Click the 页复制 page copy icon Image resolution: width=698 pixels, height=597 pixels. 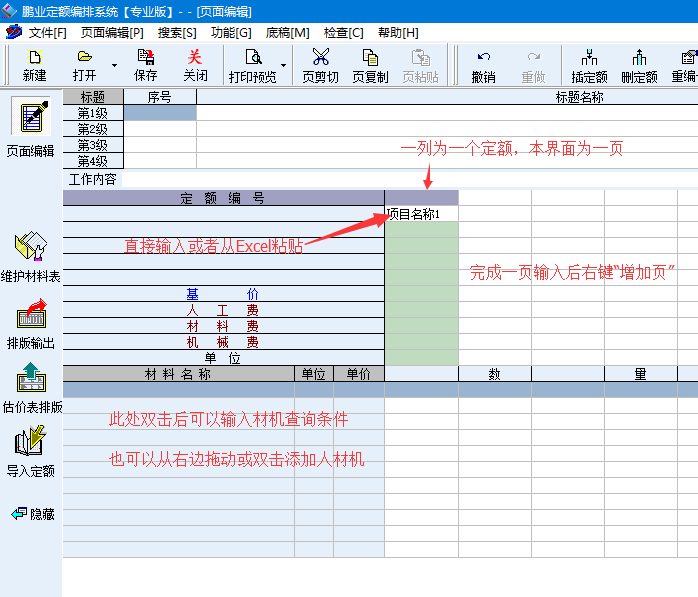[370, 57]
